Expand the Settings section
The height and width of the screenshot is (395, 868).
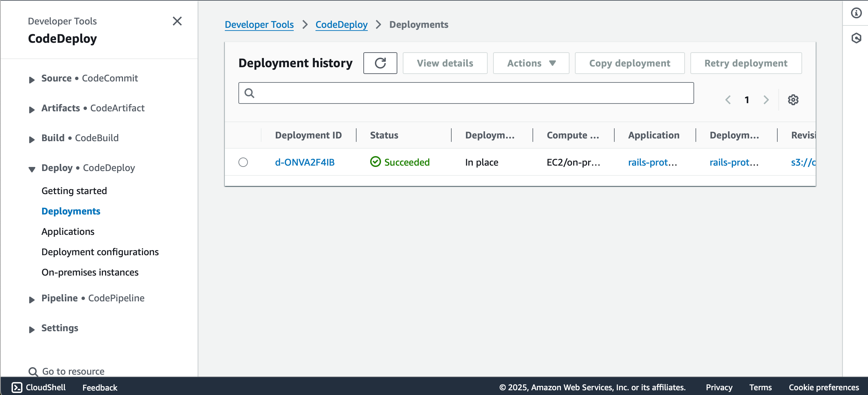click(32, 330)
